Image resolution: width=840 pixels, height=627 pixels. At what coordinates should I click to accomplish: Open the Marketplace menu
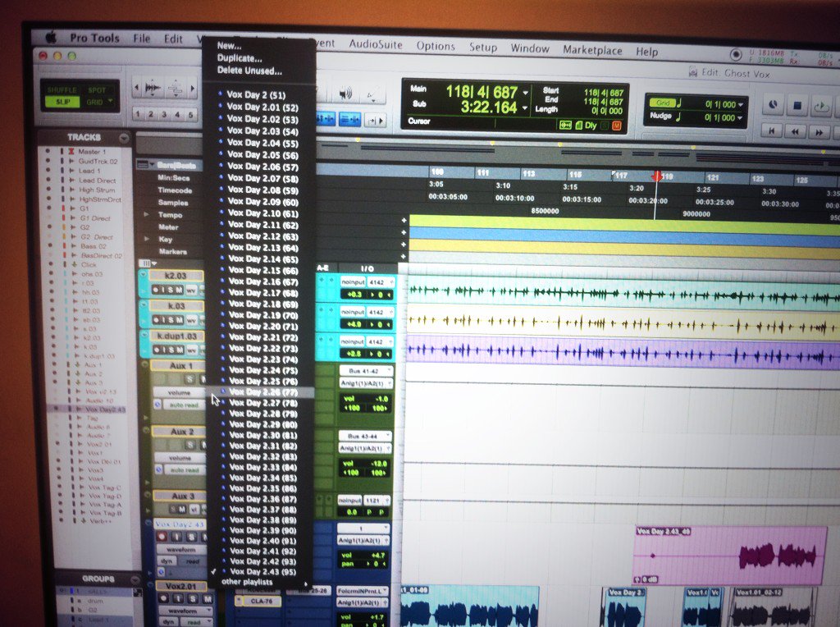click(592, 50)
